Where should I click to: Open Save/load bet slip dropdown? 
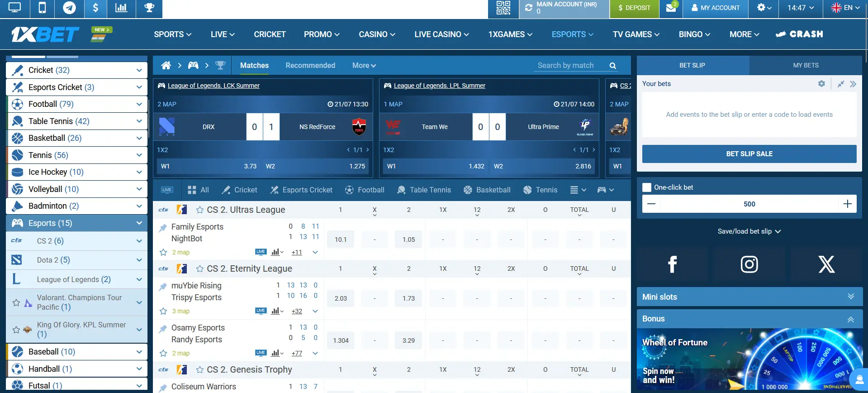coord(749,231)
